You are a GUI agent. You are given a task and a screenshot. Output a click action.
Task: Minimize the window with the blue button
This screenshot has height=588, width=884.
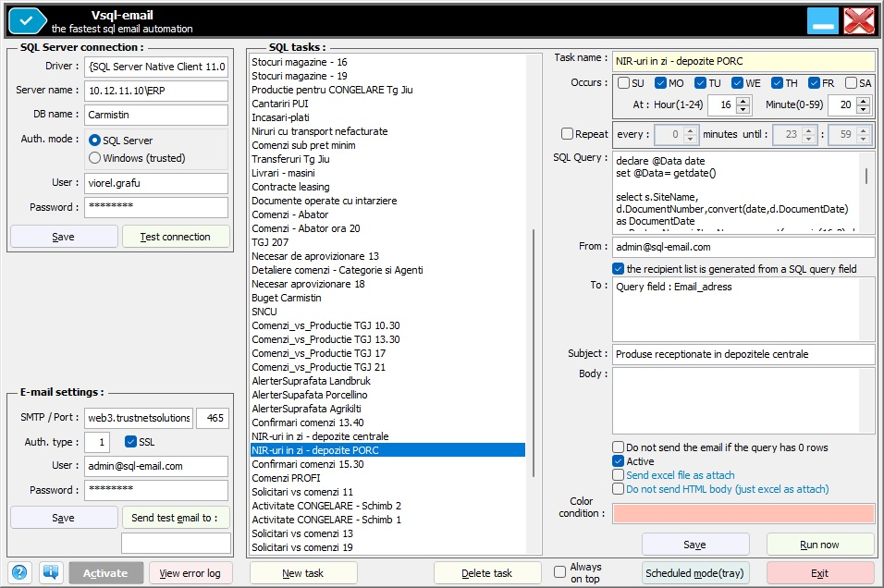pyautogui.click(x=822, y=20)
